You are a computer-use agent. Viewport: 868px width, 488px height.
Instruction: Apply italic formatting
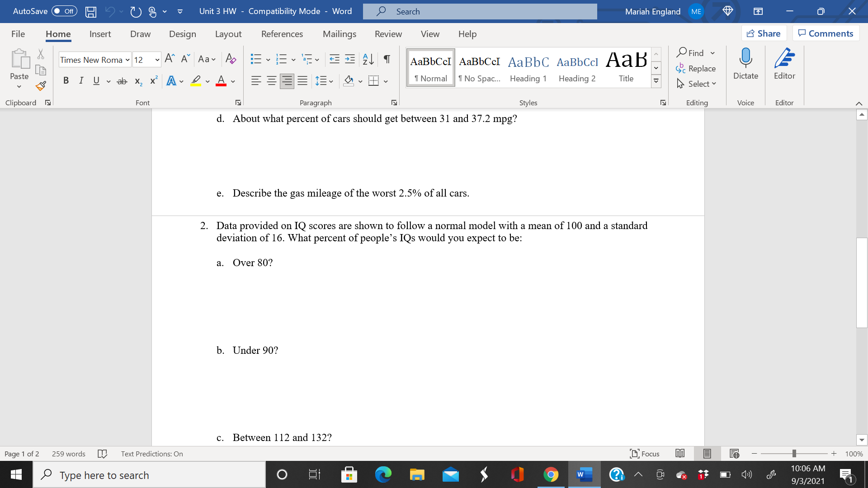[x=81, y=80]
